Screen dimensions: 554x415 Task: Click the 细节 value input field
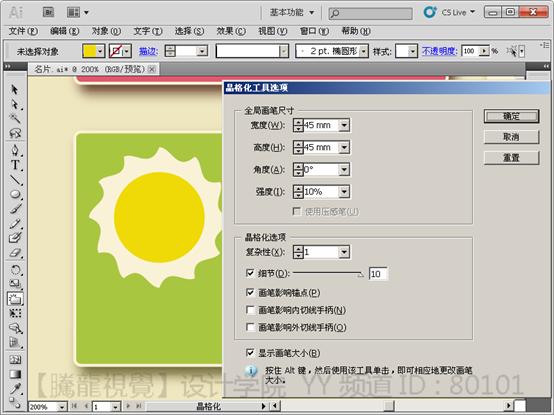[x=378, y=274]
